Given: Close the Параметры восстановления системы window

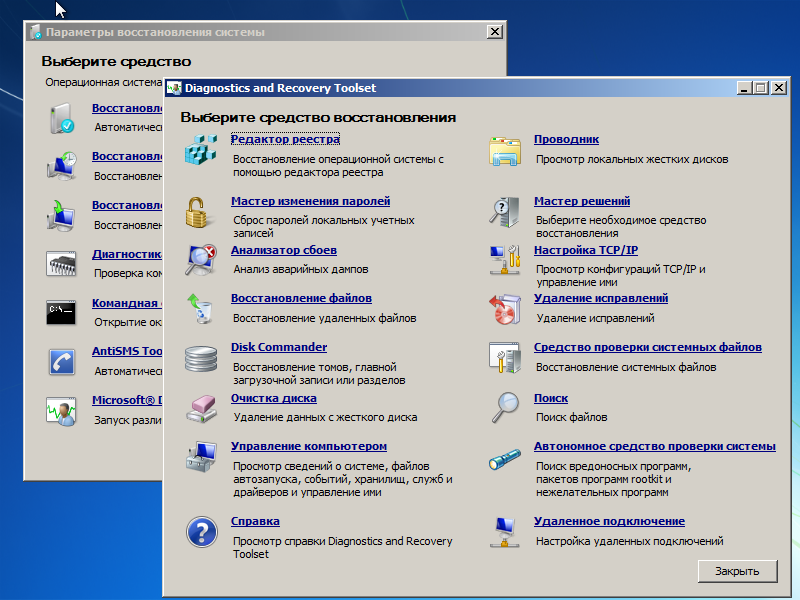Looking at the screenshot, I should (x=494, y=32).
